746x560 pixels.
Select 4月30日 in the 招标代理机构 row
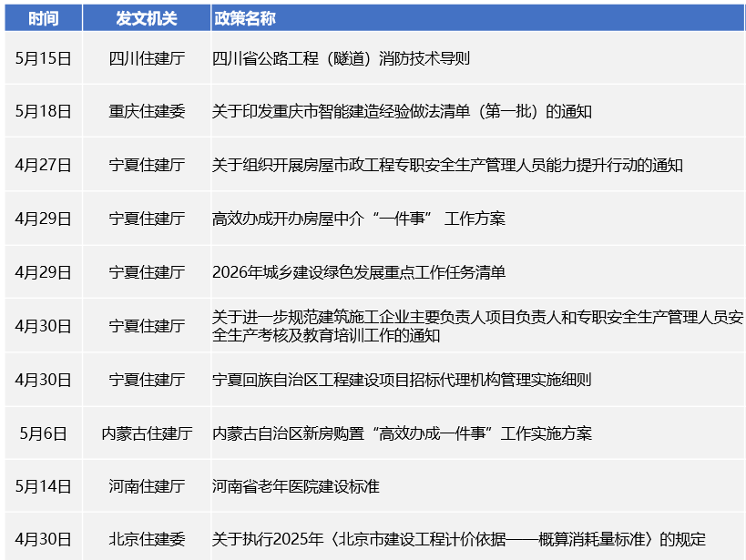coord(44,380)
